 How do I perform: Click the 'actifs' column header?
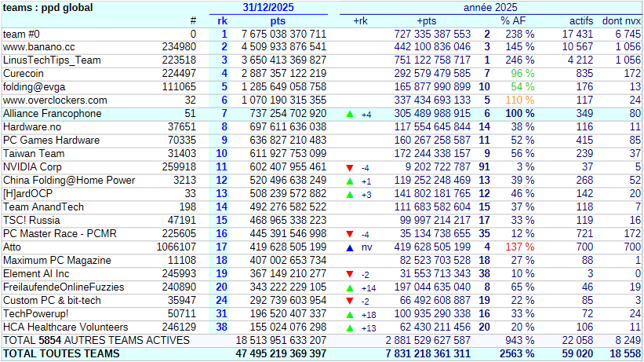click(x=581, y=21)
